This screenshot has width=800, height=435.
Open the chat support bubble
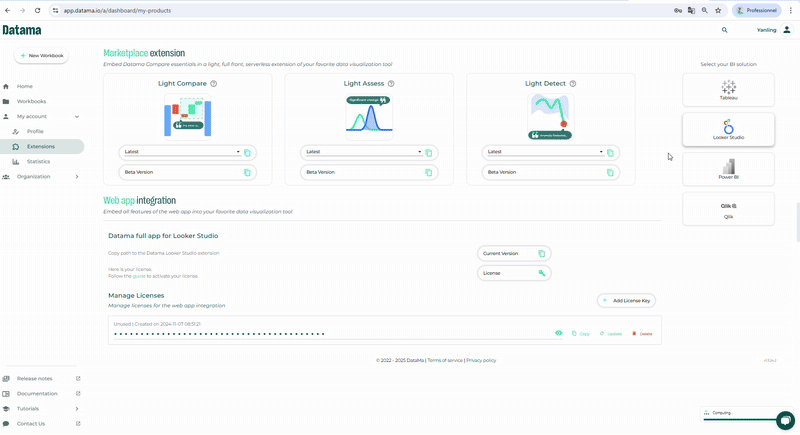[786, 421]
